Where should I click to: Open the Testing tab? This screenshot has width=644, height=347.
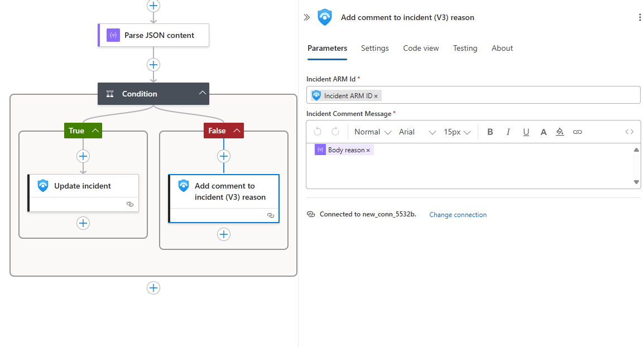click(465, 48)
